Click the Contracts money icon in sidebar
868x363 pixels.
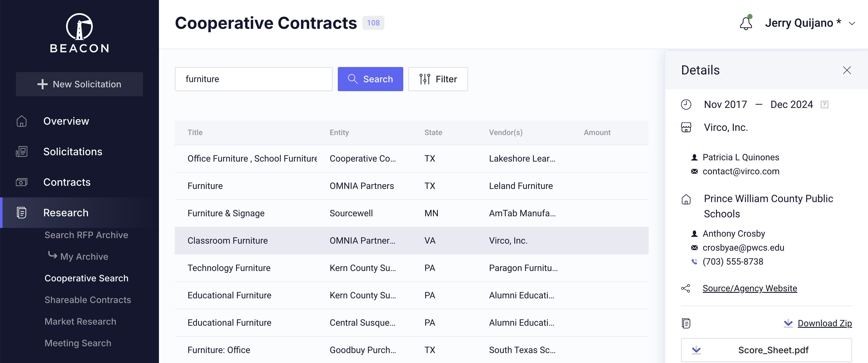click(x=22, y=182)
